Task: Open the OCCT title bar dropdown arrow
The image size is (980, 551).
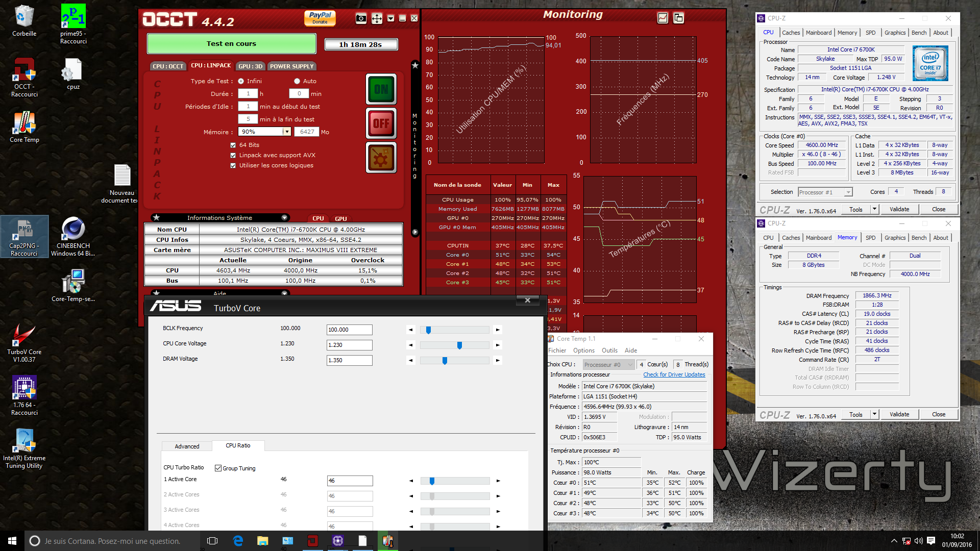Action: click(390, 18)
